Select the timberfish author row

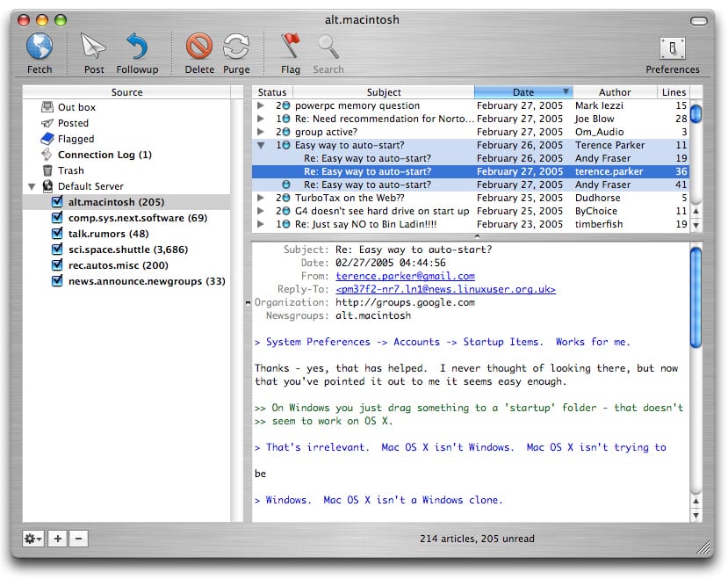pyautogui.click(x=471, y=224)
